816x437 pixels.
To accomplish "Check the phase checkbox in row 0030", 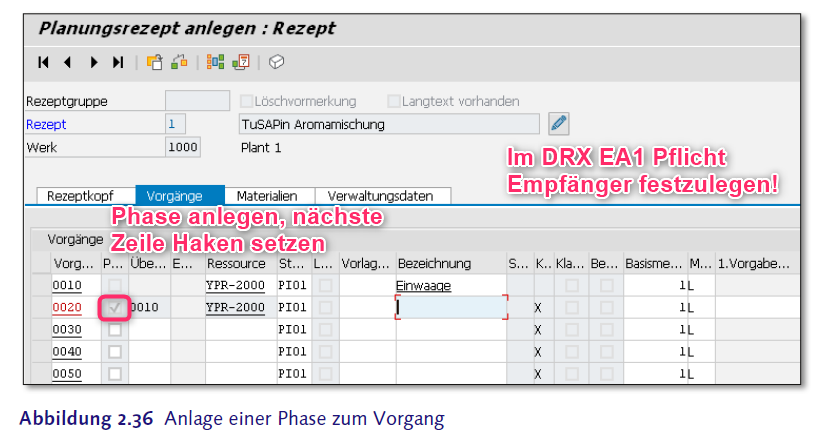I will click(115, 329).
